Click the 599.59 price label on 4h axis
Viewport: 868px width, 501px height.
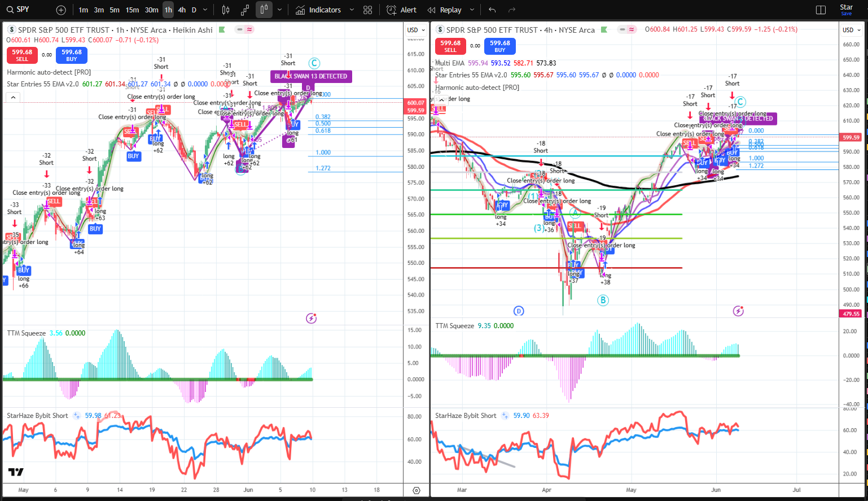[x=851, y=137]
